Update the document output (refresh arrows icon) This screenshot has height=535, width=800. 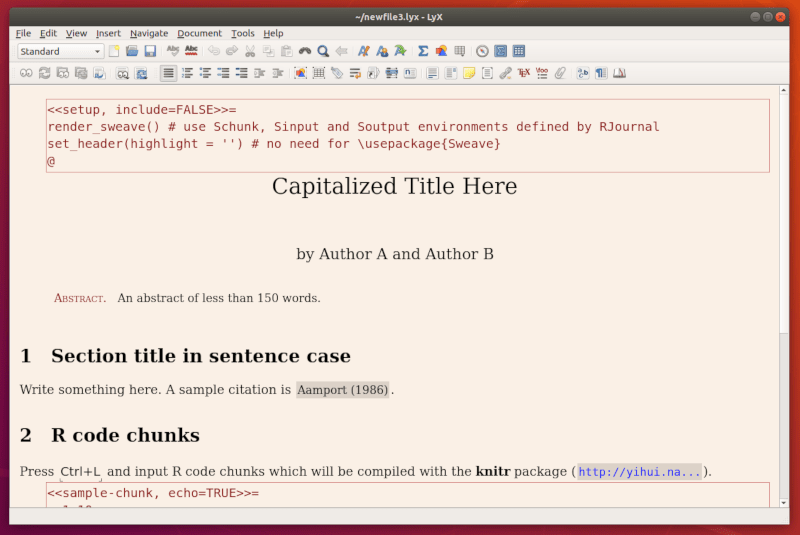tap(44, 73)
